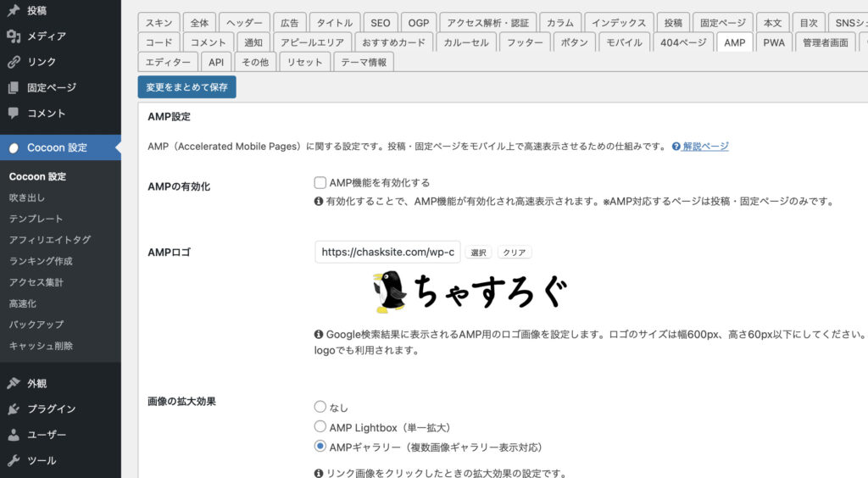
Task: Open the OGP tab
Action: [x=419, y=23]
